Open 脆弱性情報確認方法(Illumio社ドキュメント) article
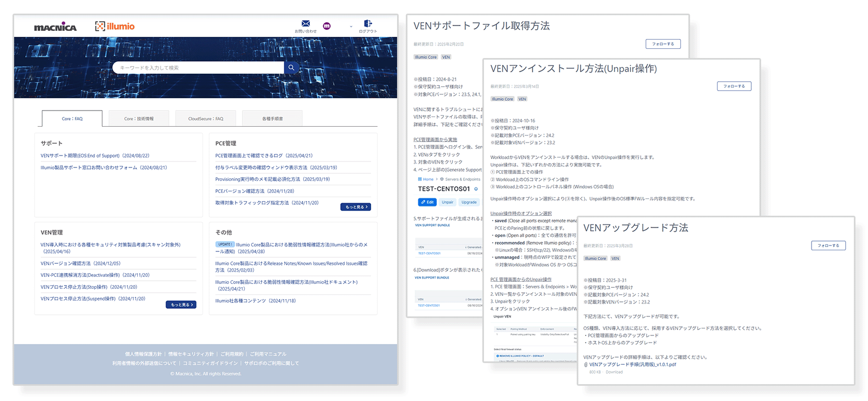The image size is (868, 401). point(286,286)
